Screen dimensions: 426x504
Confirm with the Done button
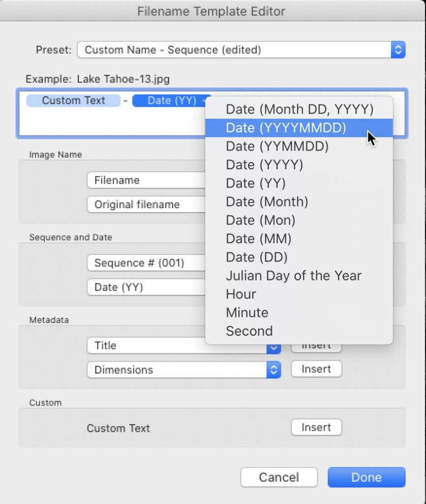366,477
